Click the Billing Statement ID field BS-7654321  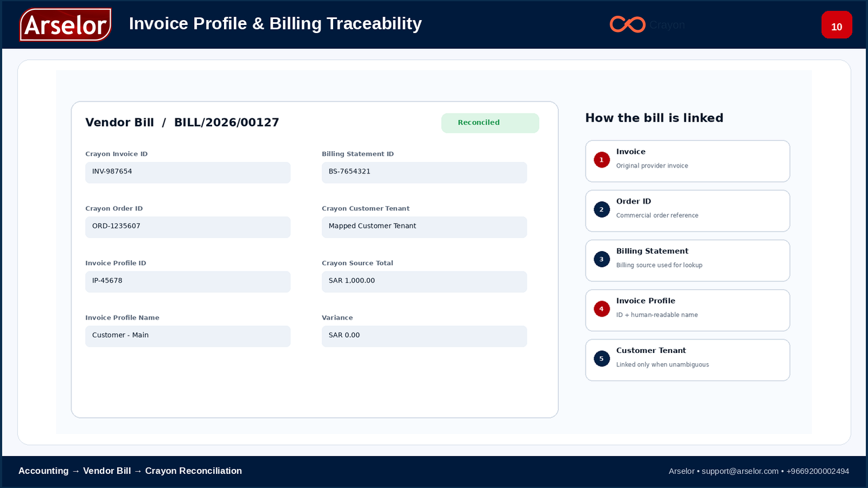tap(424, 172)
